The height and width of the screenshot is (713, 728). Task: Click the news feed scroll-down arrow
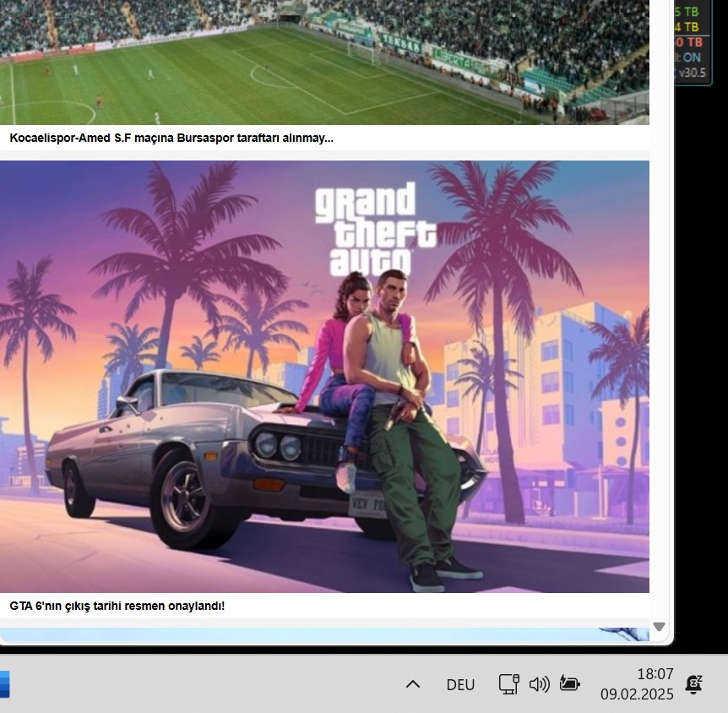pyautogui.click(x=659, y=627)
